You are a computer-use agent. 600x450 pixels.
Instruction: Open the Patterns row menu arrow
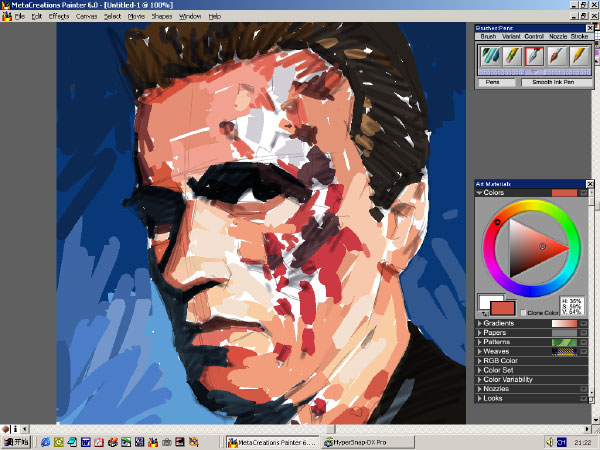coord(583,342)
